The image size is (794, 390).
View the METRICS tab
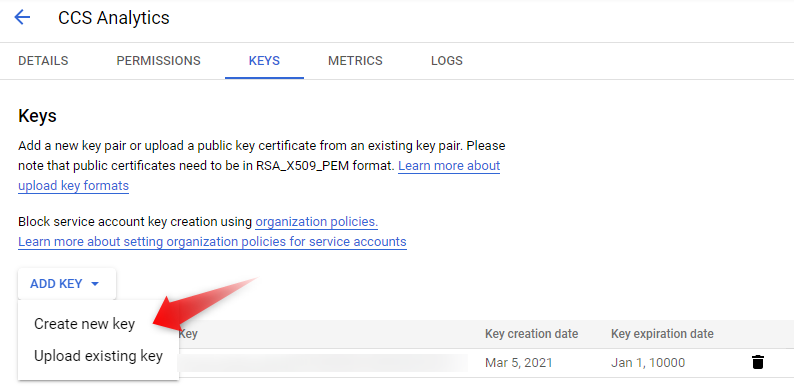pos(355,61)
